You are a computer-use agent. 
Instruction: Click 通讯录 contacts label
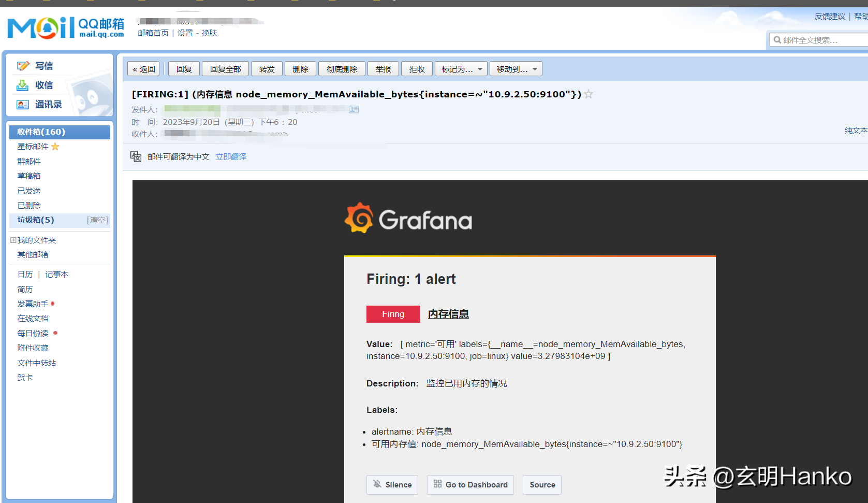point(49,105)
